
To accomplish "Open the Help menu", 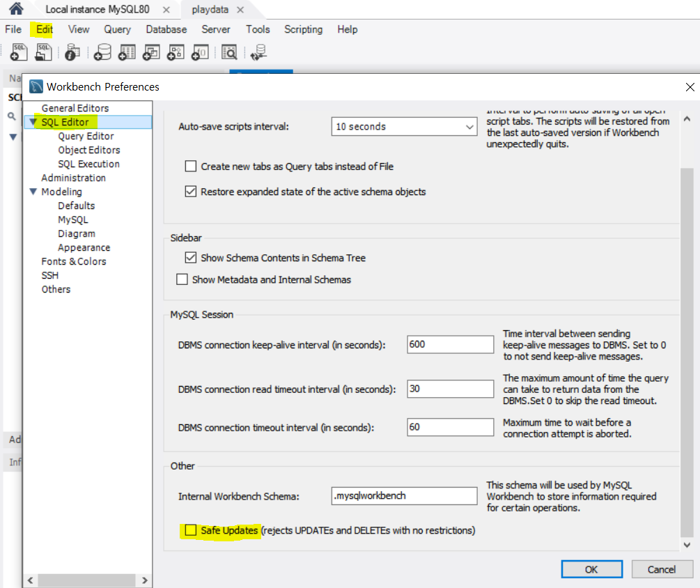I will click(348, 29).
